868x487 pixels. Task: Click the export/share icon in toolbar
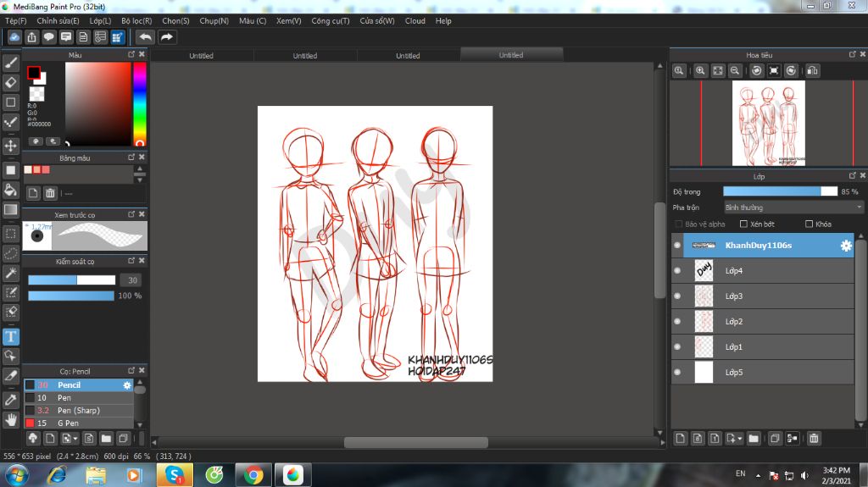click(31, 37)
